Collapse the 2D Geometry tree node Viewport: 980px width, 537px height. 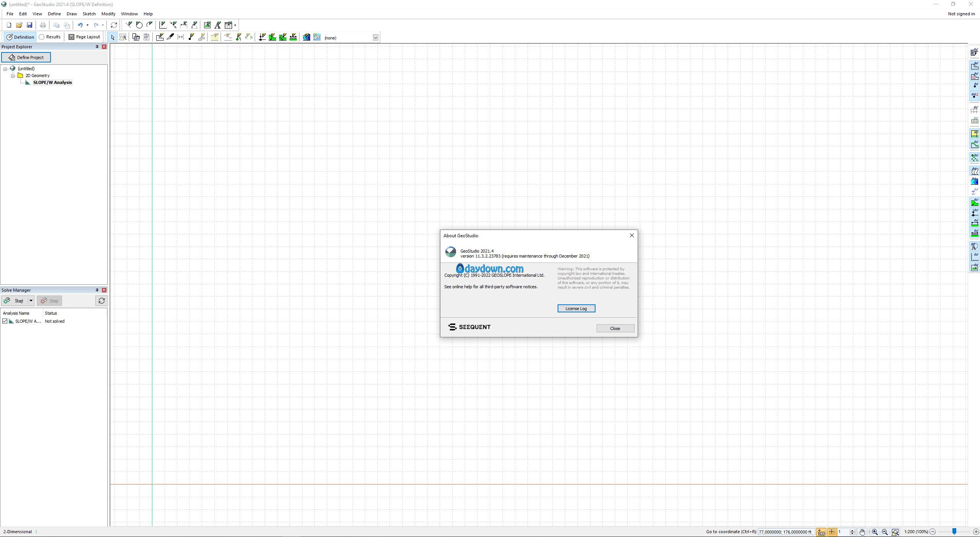13,76
